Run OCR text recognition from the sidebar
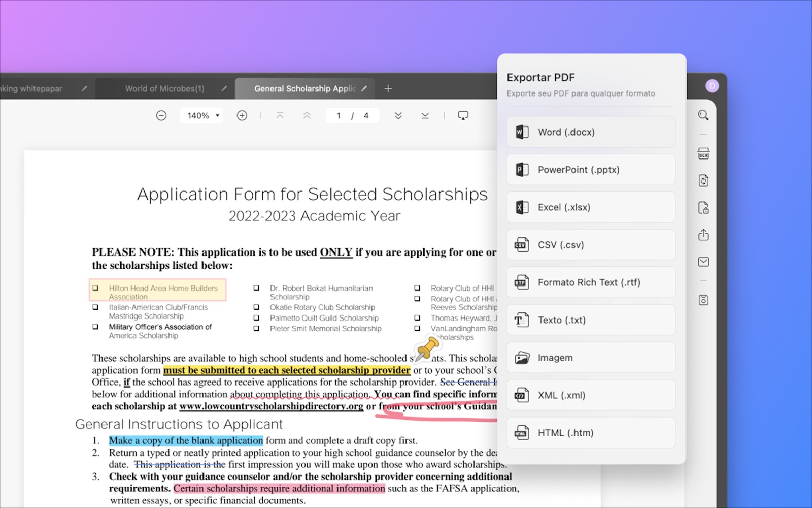This screenshot has width=812, height=508. [703, 154]
